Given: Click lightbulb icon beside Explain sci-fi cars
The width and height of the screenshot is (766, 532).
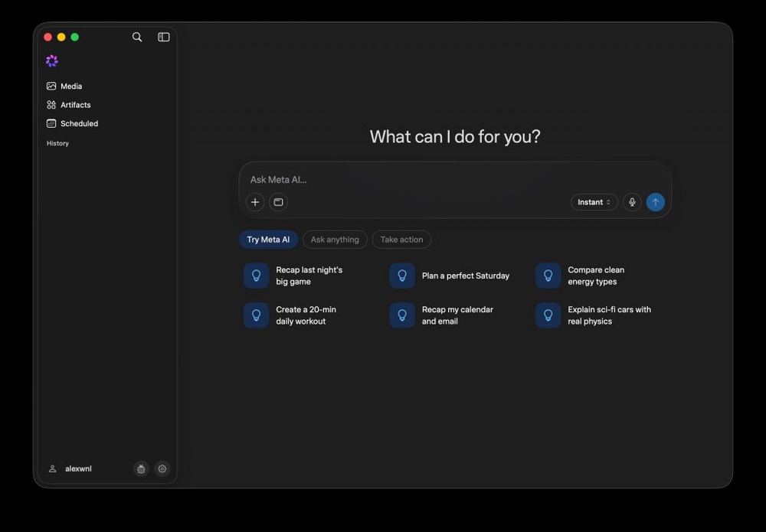Looking at the screenshot, I should (x=548, y=315).
